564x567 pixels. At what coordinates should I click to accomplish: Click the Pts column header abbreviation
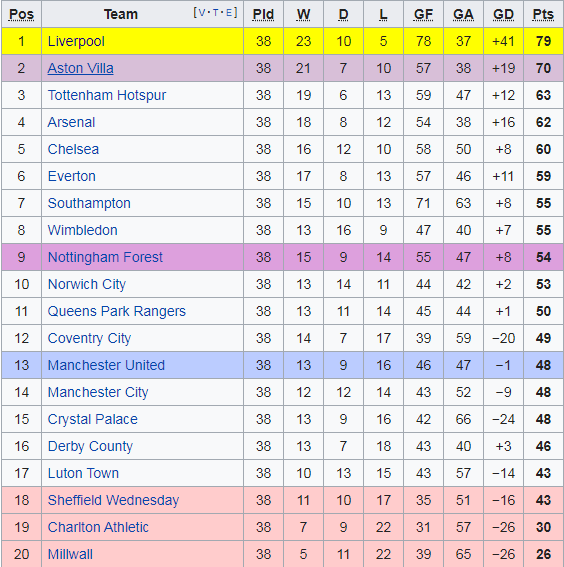[x=543, y=14]
